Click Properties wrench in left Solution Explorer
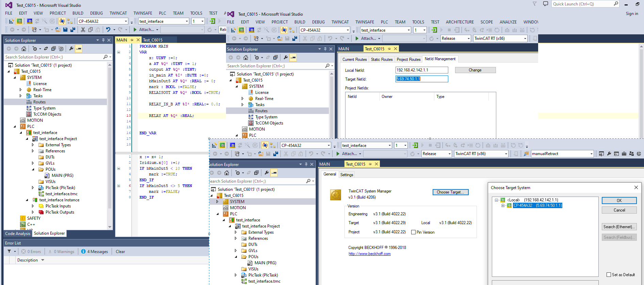The width and height of the screenshot is (644, 285). click(71, 49)
